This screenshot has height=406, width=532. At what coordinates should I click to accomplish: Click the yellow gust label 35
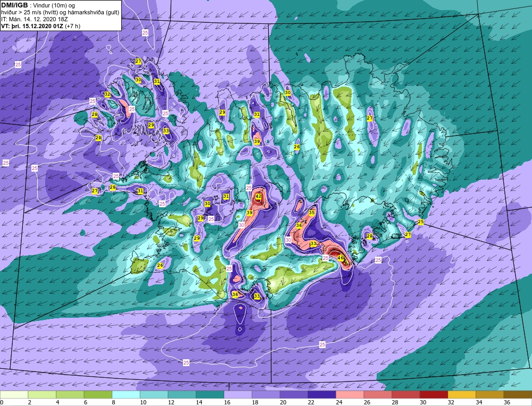pos(312,213)
